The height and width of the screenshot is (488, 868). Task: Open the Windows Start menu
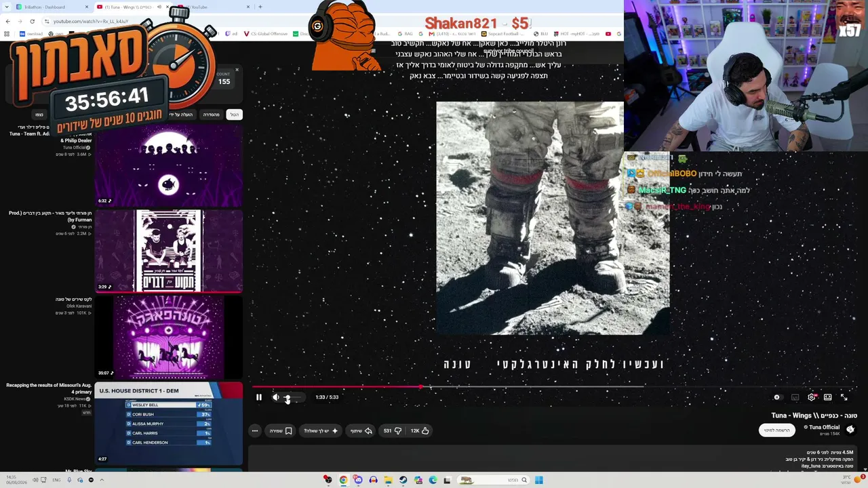tap(538, 480)
